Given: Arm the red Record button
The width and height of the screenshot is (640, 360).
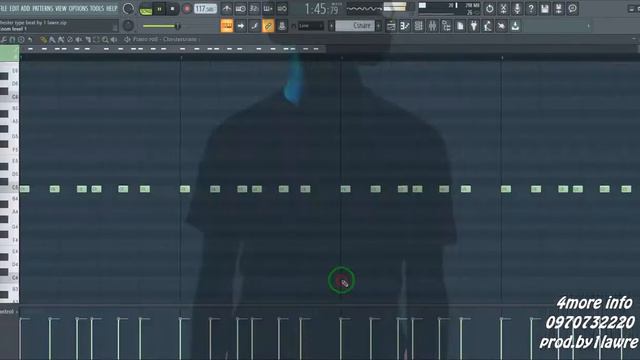Looking at the screenshot, I should click(187, 9).
